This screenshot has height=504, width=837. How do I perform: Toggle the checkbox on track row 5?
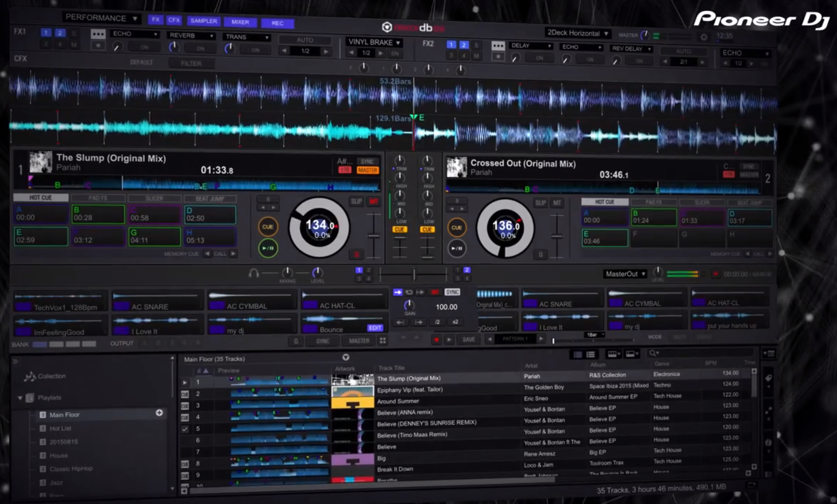point(185,429)
